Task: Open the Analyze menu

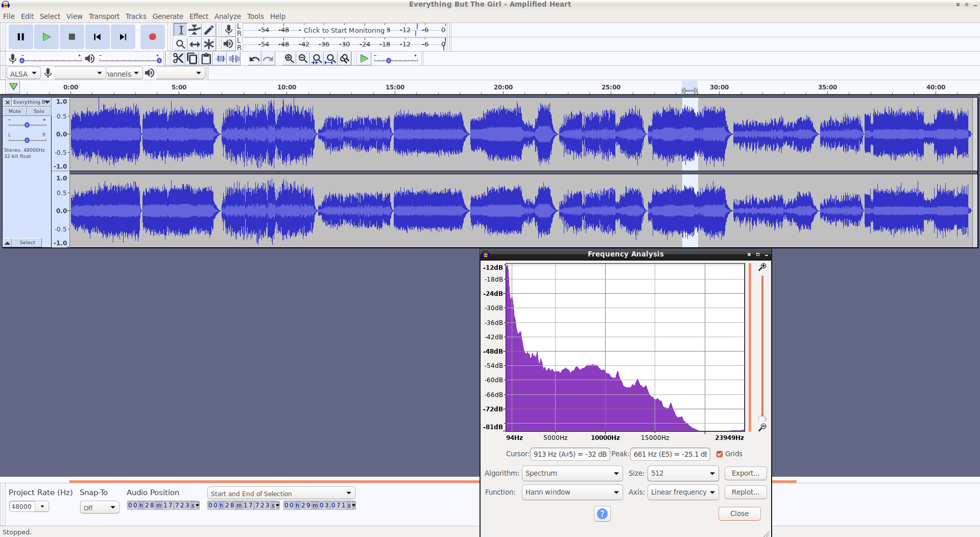Action: (x=227, y=16)
